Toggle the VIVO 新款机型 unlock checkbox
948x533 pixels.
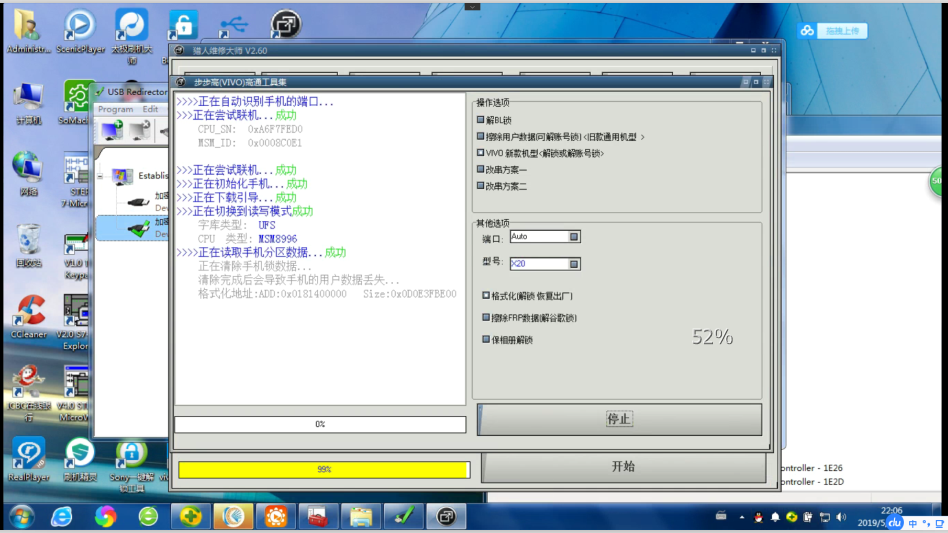(481, 153)
